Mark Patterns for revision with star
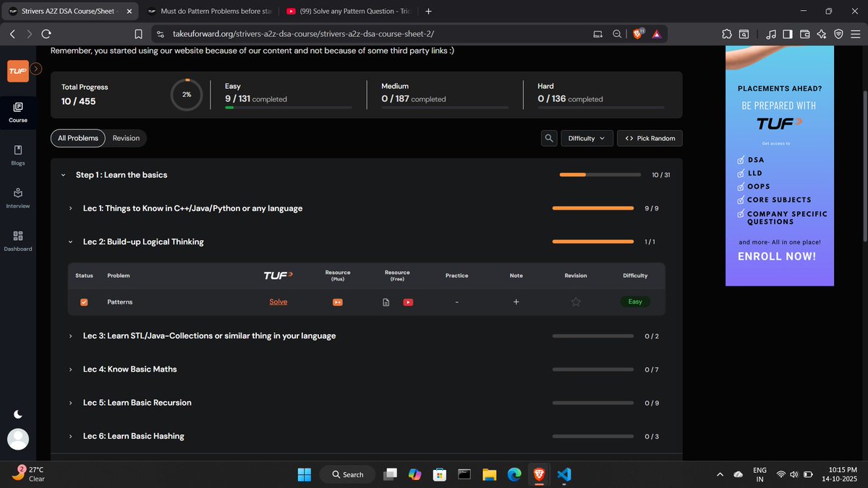Screen dimensions: 868x488 click(x=576, y=302)
